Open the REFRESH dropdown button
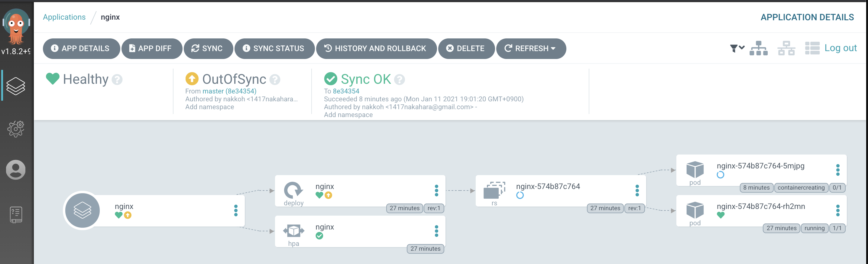This screenshot has width=868, height=264. click(531, 49)
